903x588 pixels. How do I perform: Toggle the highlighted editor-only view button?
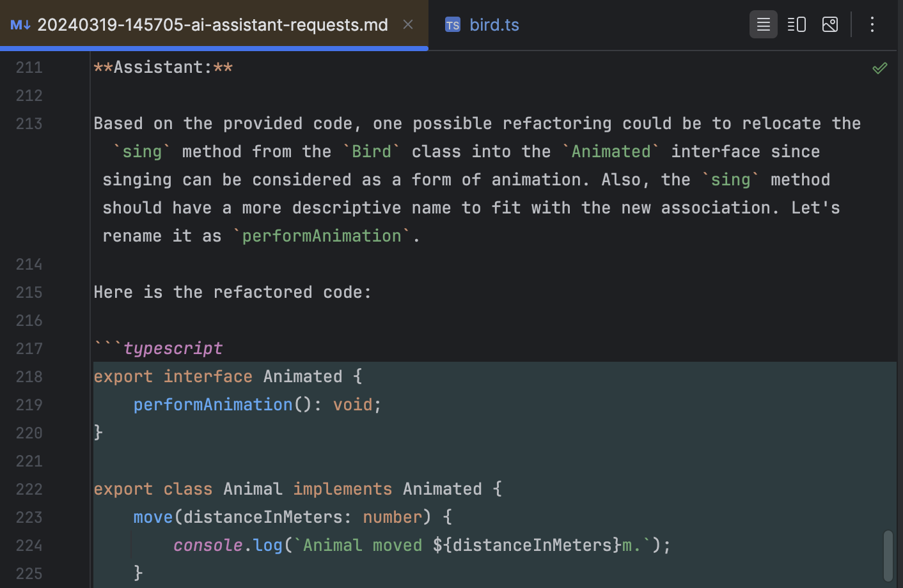click(763, 24)
